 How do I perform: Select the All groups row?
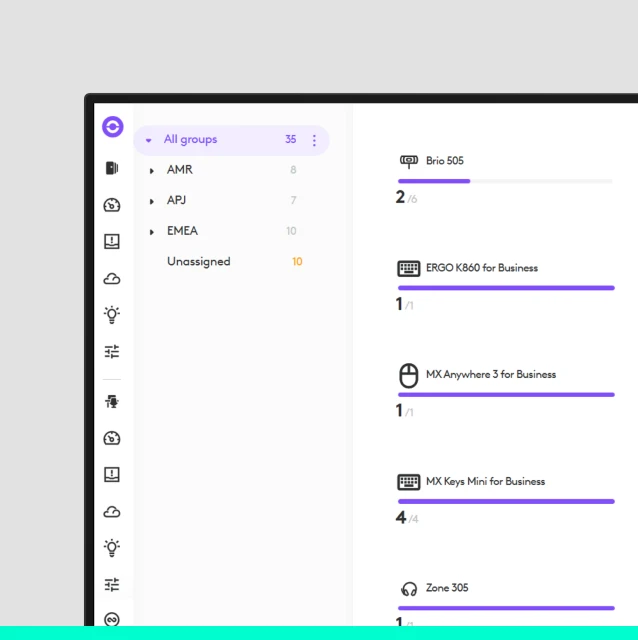point(231,140)
